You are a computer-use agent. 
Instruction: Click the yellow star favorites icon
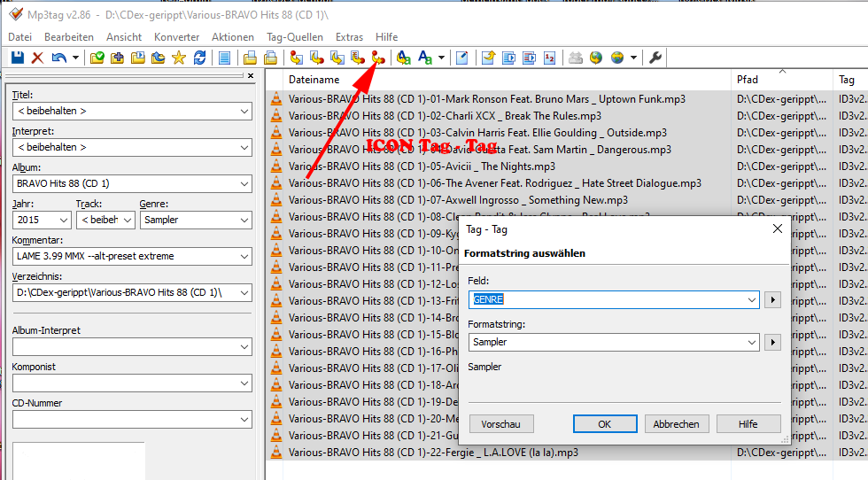[x=178, y=58]
